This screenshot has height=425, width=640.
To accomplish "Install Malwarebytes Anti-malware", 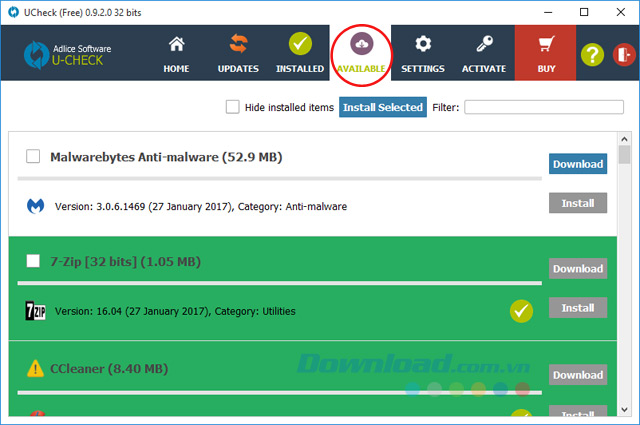I will (577, 203).
